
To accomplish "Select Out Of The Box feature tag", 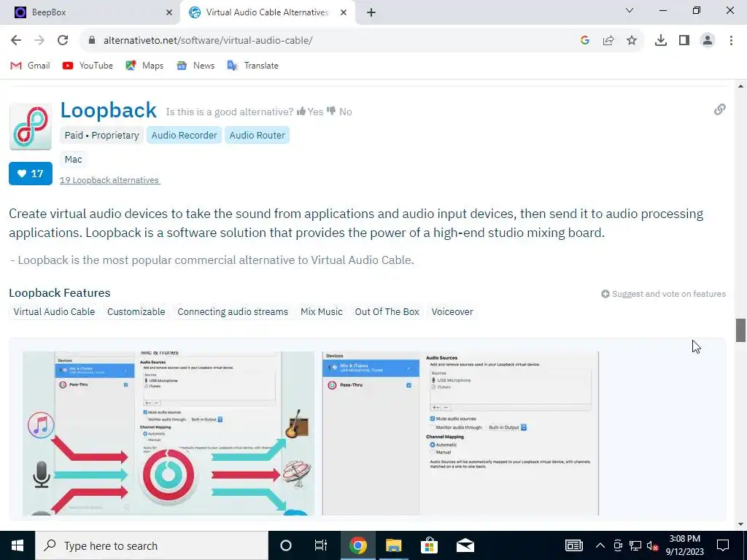I will coord(387,312).
